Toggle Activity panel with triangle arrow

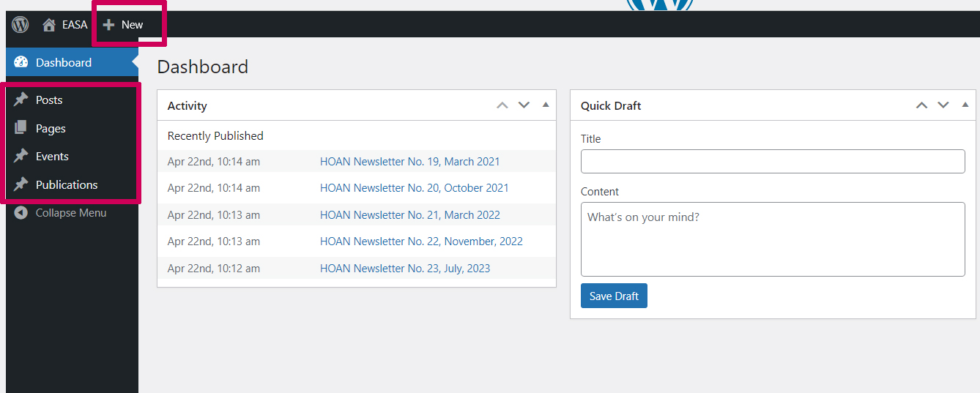(x=546, y=105)
